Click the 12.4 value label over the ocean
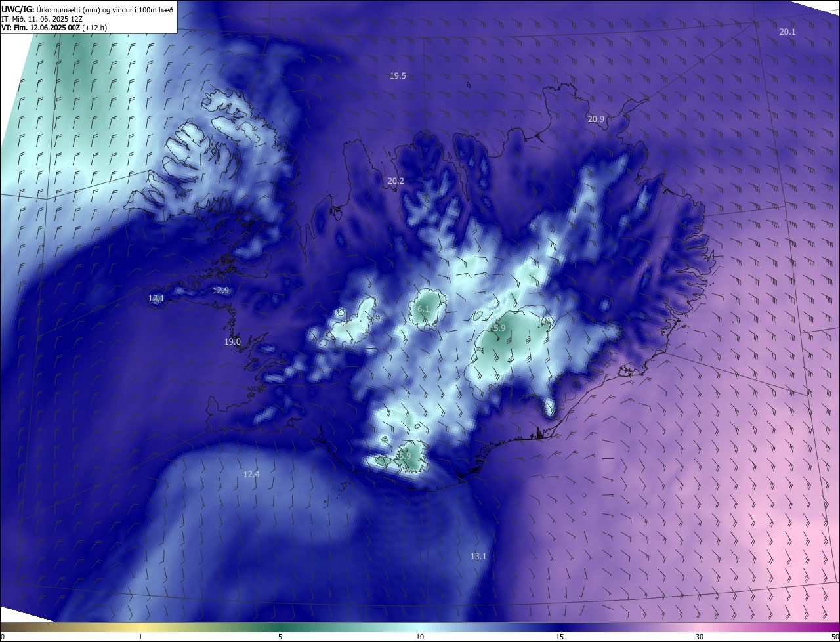 pyautogui.click(x=251, y=475)
